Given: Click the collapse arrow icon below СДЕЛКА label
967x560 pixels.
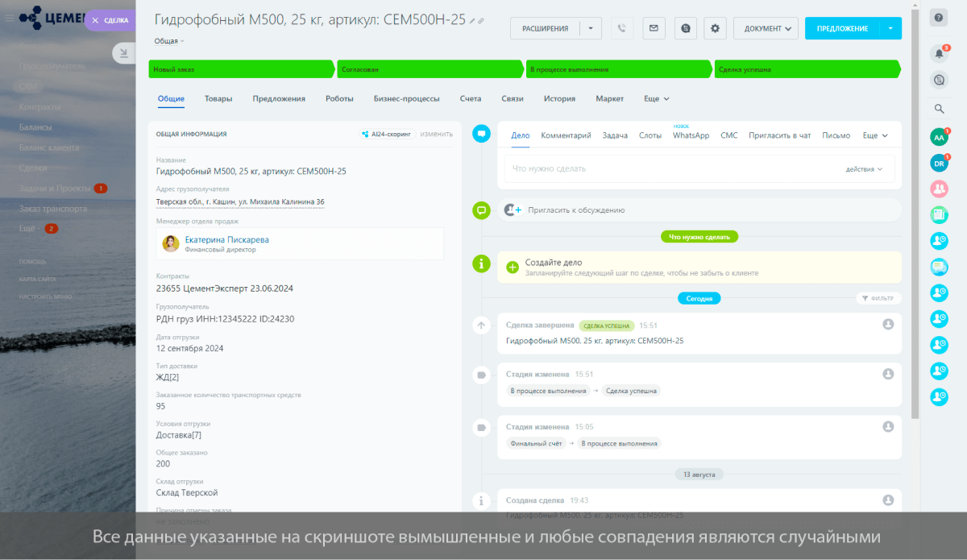Looking at the screenshot, I should pyautogui.click(x=123, y=53).
